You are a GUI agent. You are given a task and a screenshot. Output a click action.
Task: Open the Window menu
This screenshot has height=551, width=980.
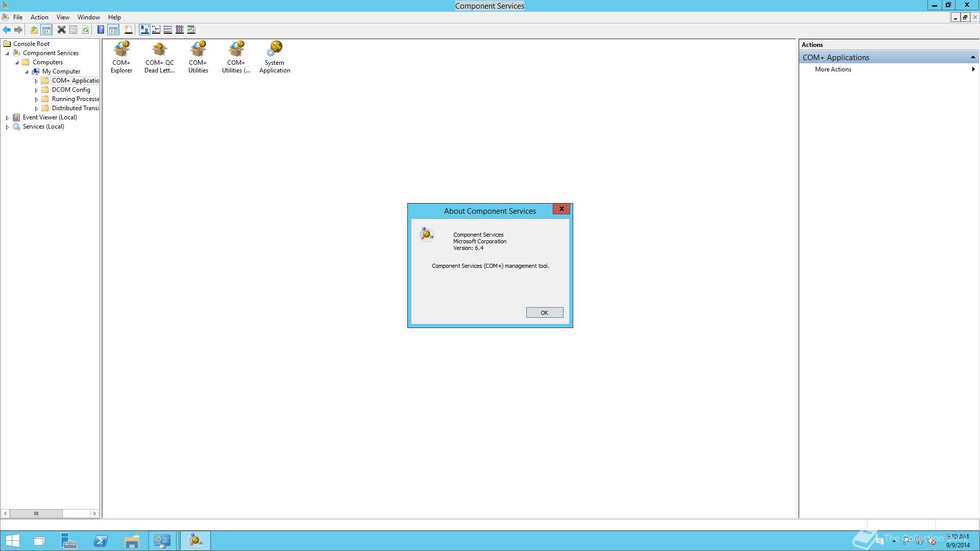(89, 17)
